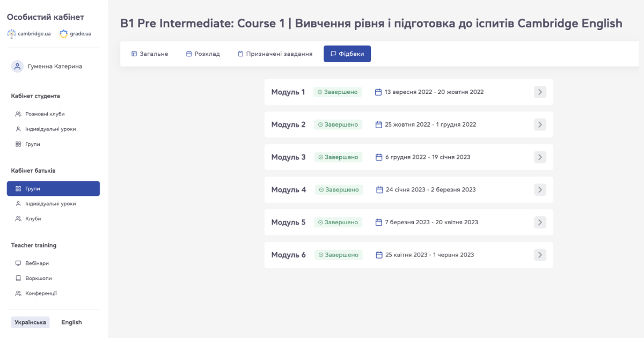644x338 pixels.
Task: Click the Вебінари monitor icon
Action: 18,263
